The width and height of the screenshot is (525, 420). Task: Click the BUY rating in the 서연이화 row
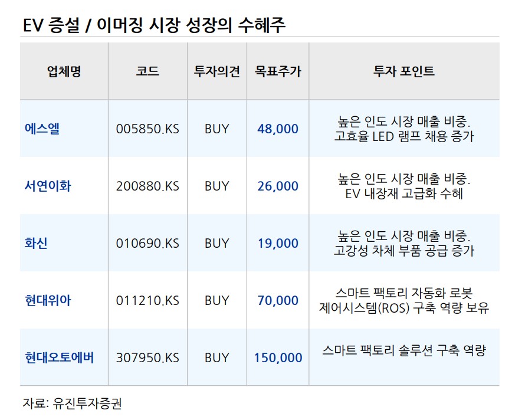coord(217,186)
